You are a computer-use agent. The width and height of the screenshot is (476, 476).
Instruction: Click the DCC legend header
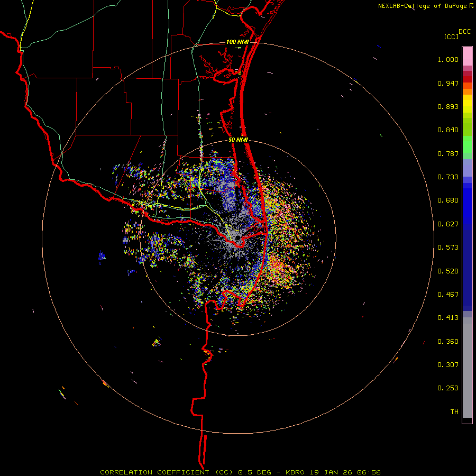pos(464,32)
